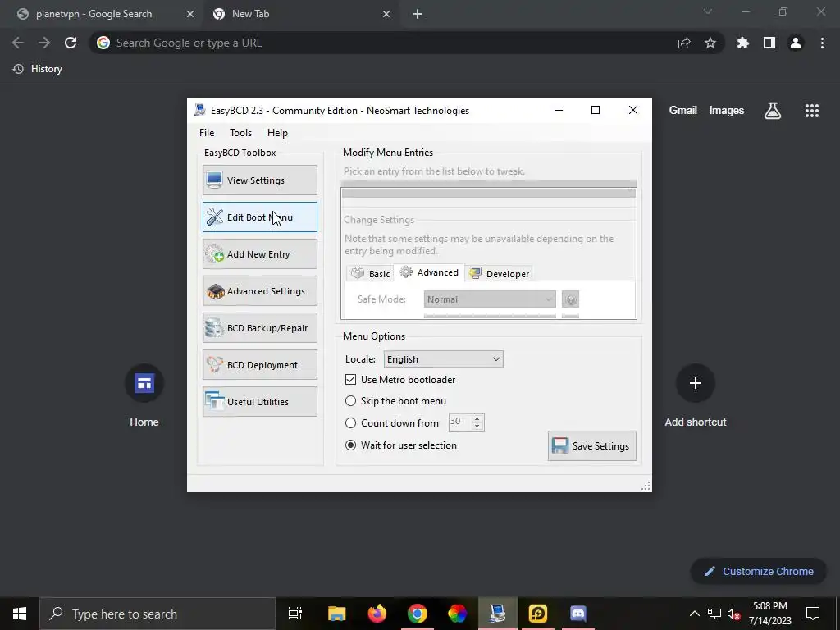Viewport: 840px width, 630px height.
Task: Close the planetvpn Google Search tab
Action: point(190,14)
